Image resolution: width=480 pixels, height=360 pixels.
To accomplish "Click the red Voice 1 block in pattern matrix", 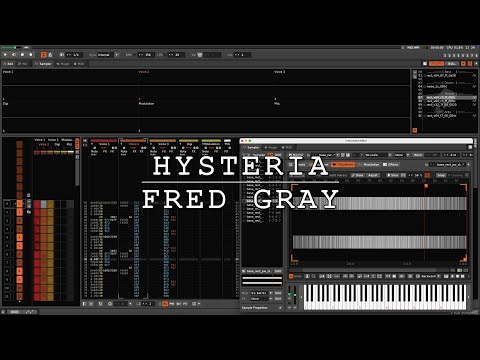I will tap(37, 204).
